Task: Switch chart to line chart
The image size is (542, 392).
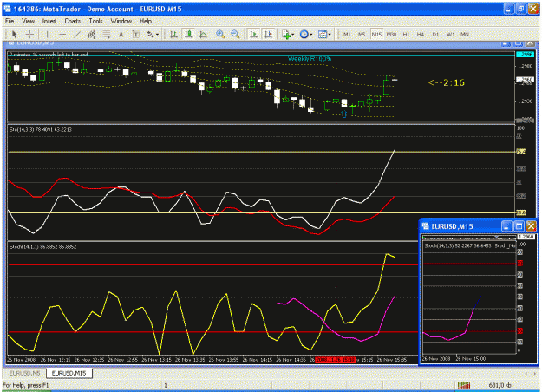Action: (x=203, y=34)
